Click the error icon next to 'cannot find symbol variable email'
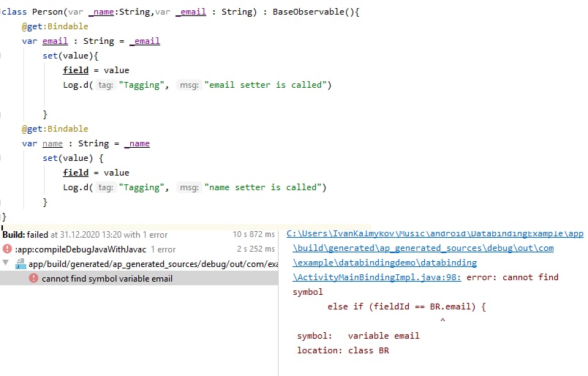Viewport: 588px width, 376px height. click(x=34, y=279)
